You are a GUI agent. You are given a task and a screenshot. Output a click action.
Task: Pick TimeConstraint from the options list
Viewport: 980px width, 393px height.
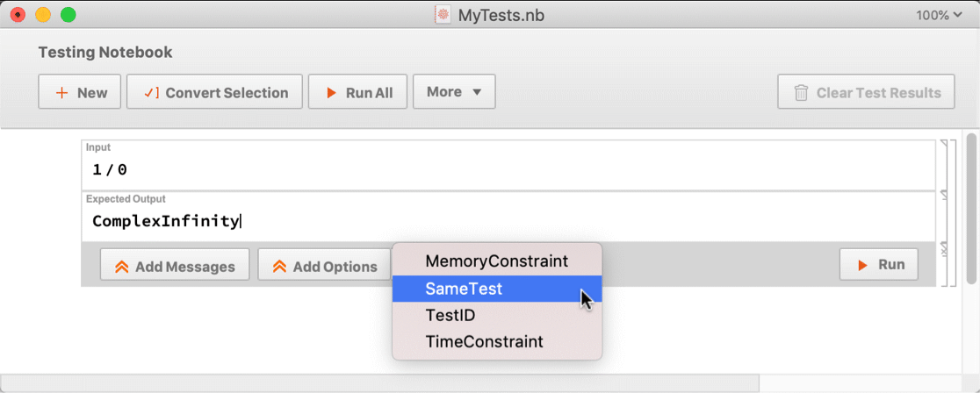(497, 342)
